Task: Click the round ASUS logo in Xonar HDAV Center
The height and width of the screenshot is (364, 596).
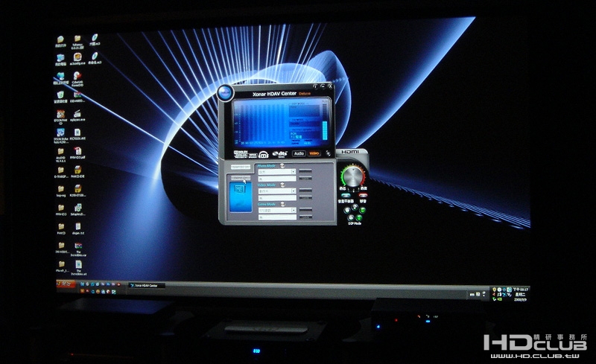Action: (225, 93)
